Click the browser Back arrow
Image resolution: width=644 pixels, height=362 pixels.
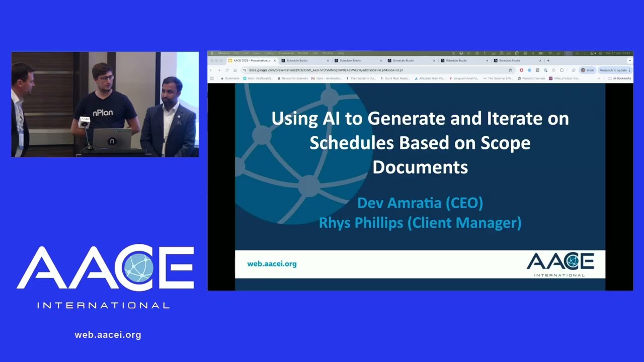[x=211, y=70]
